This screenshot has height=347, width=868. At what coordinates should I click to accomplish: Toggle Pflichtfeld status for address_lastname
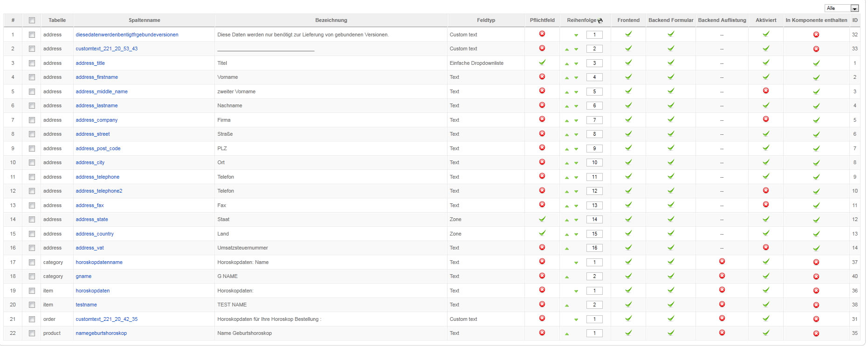point(542,105)
